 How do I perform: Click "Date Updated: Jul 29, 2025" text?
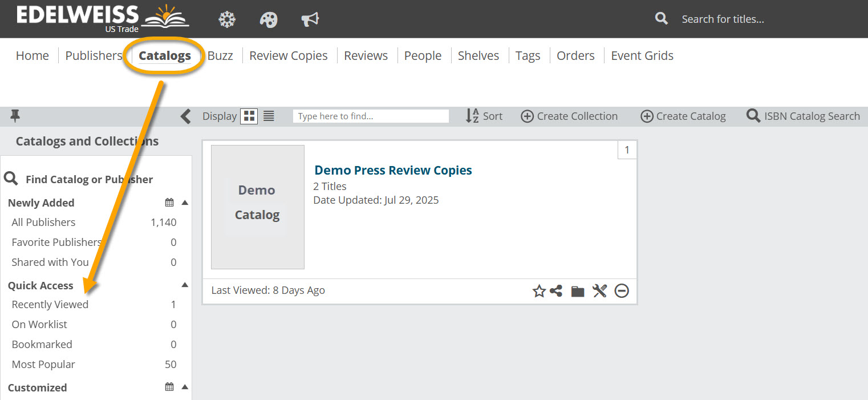376,200
